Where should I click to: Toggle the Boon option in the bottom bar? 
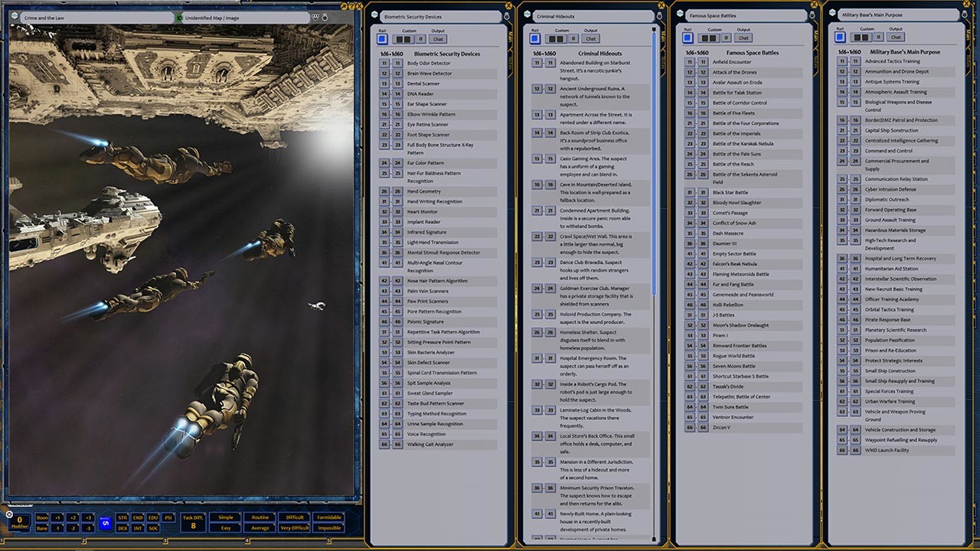point(43,517)
